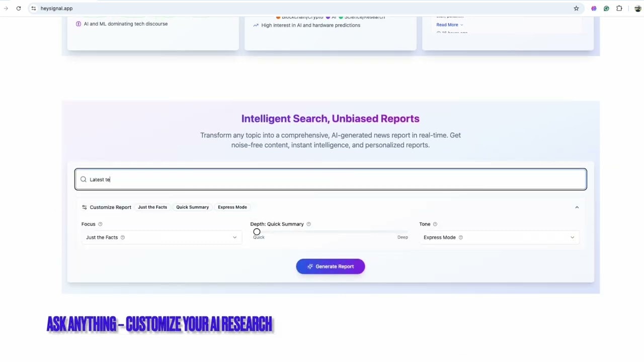Image resolution: width=644 pixels, height=362 pixels.
Task: Open the Focus dropdown showing Just the Facts
Action: pos(162,237)
